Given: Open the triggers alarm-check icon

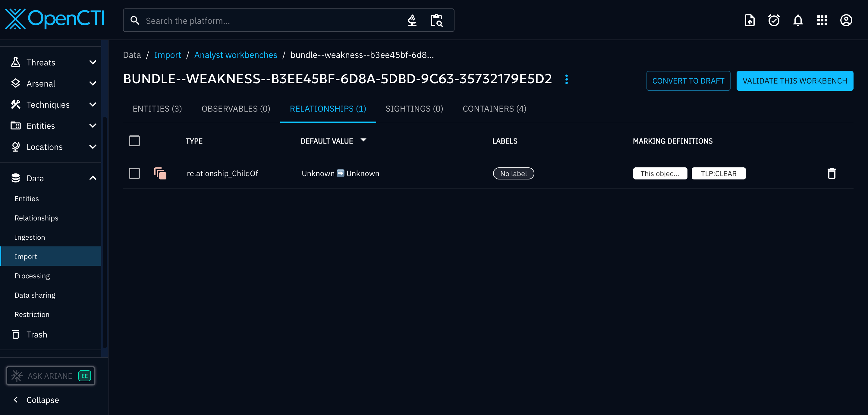Looking at the screenshot, I should pyautogui.click(x=774, y=21).
